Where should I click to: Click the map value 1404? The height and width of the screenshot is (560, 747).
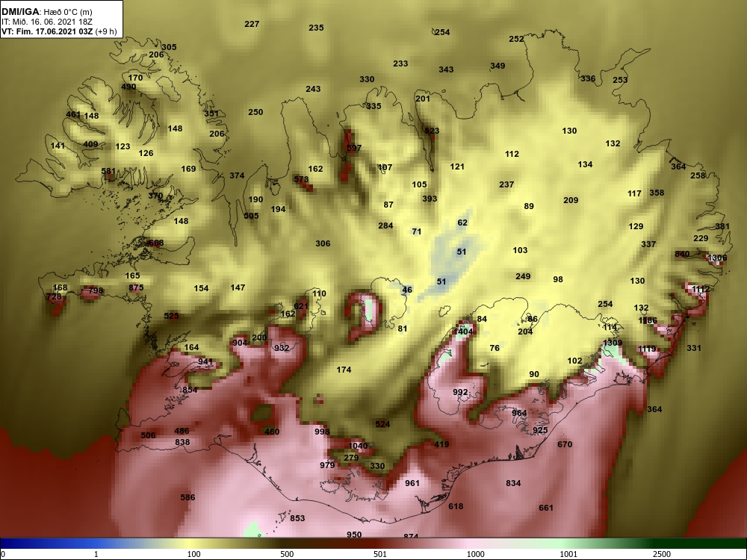pos(462,332)
